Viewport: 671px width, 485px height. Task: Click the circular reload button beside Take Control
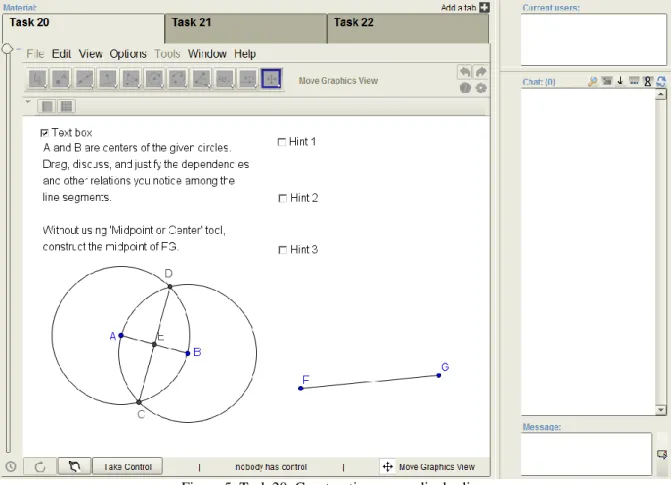40,467
